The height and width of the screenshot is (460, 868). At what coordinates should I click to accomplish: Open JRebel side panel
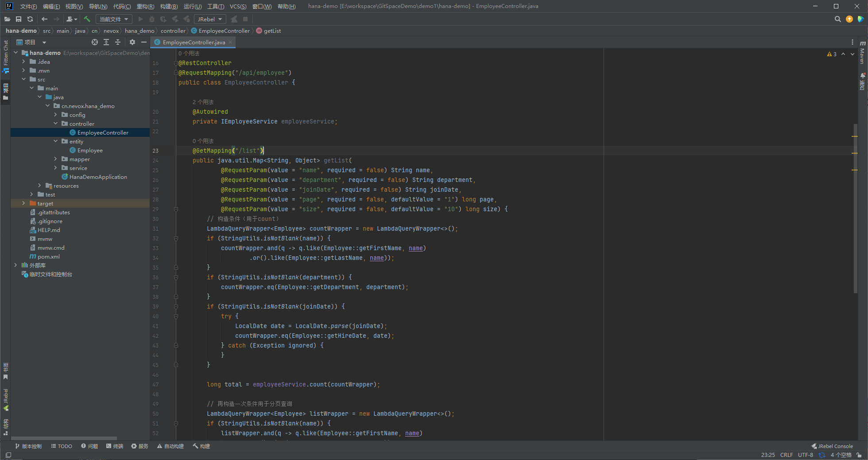click(x=6, y=400)
